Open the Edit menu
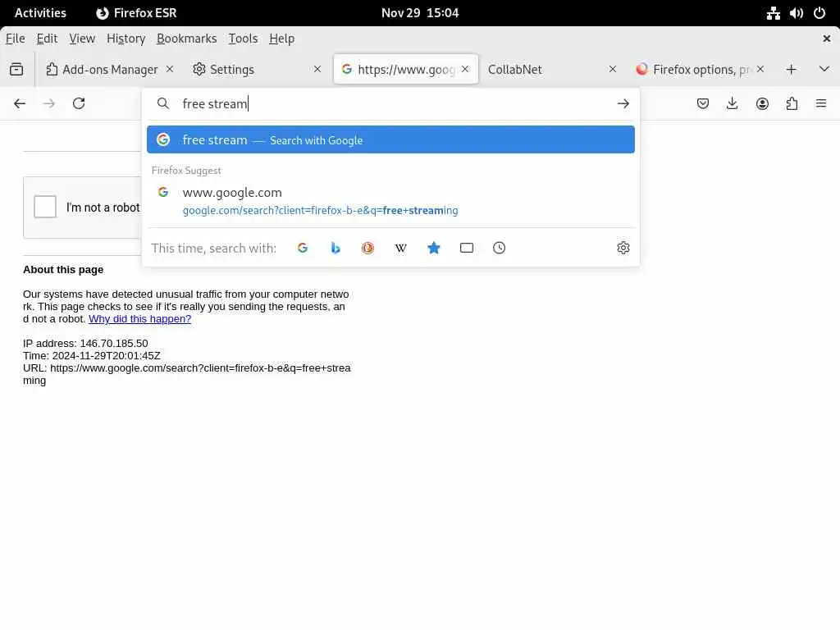840x630 pixels. coord(47,39)
